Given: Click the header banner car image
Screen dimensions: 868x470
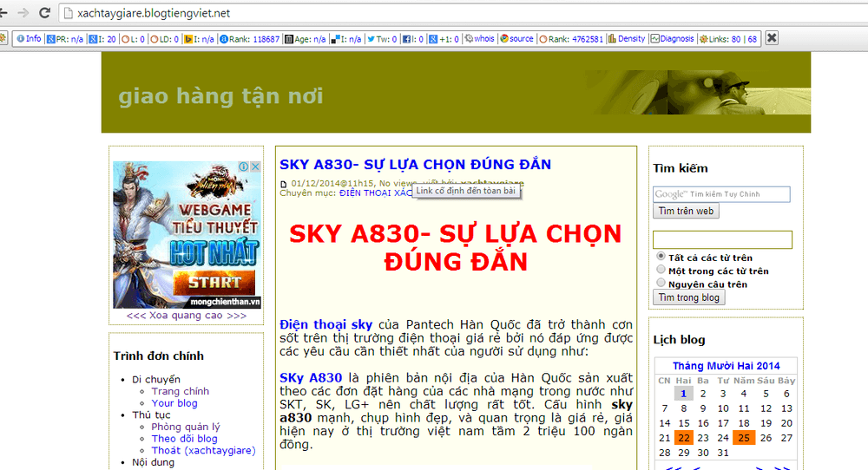Looking at the screenshot, I should tap(698, 92).
